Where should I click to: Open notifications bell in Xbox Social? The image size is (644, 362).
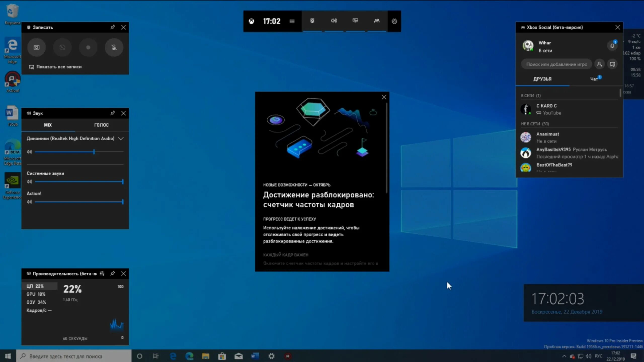coord(612,46)
